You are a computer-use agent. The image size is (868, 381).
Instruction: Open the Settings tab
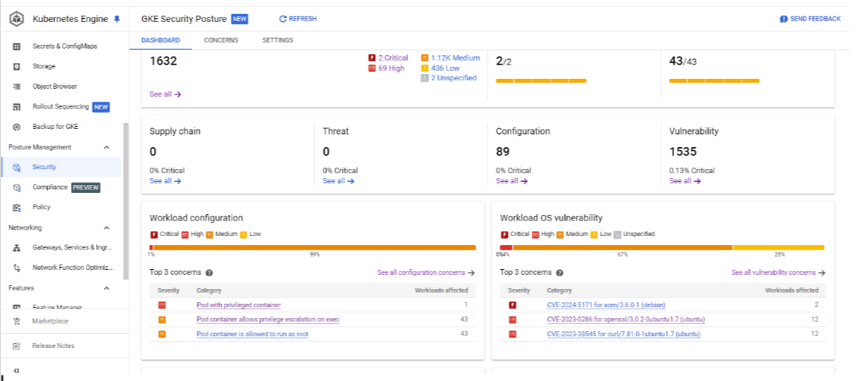coord(277,40)
